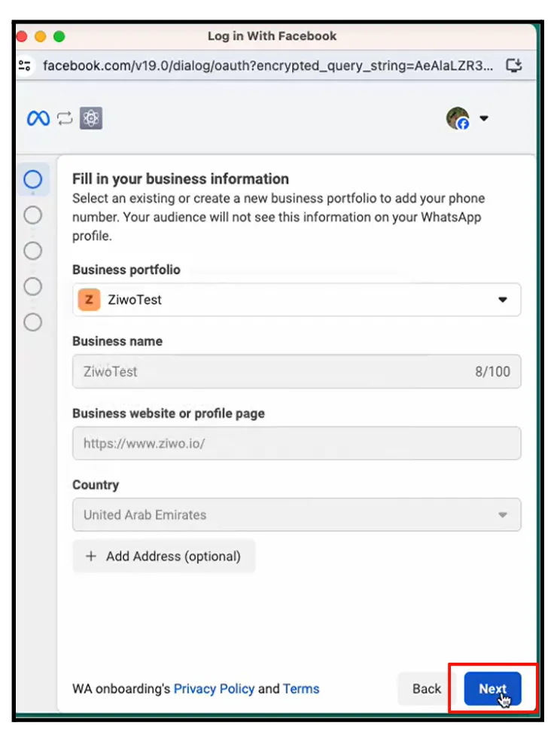Open the Country dropdown

tap(297, 514)
